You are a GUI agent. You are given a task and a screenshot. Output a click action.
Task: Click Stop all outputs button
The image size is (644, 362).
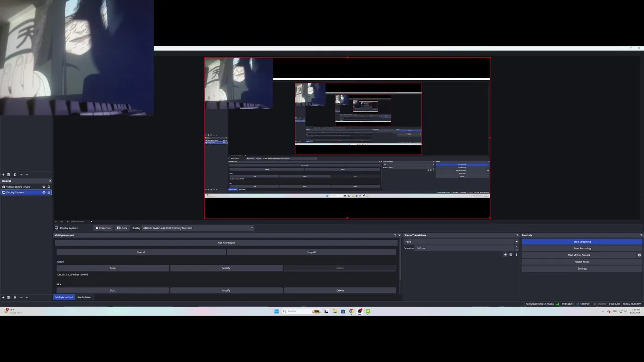(311, 252)
